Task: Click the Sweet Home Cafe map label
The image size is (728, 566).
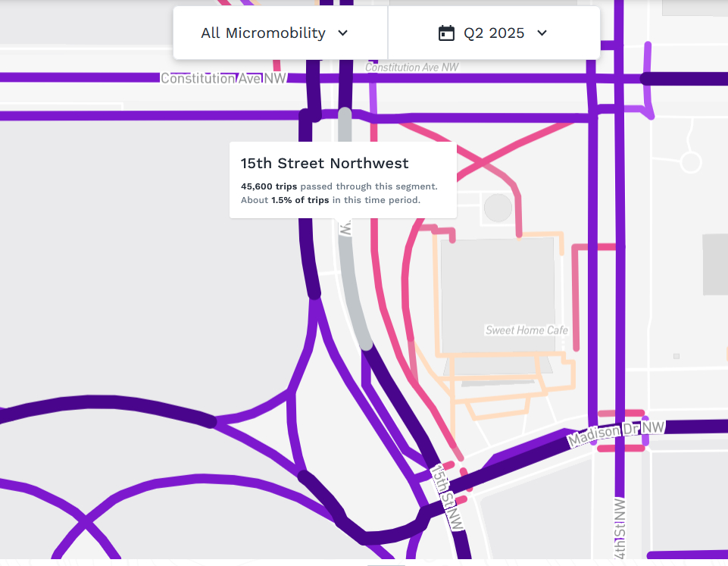Action: click(x=526, y=330)
